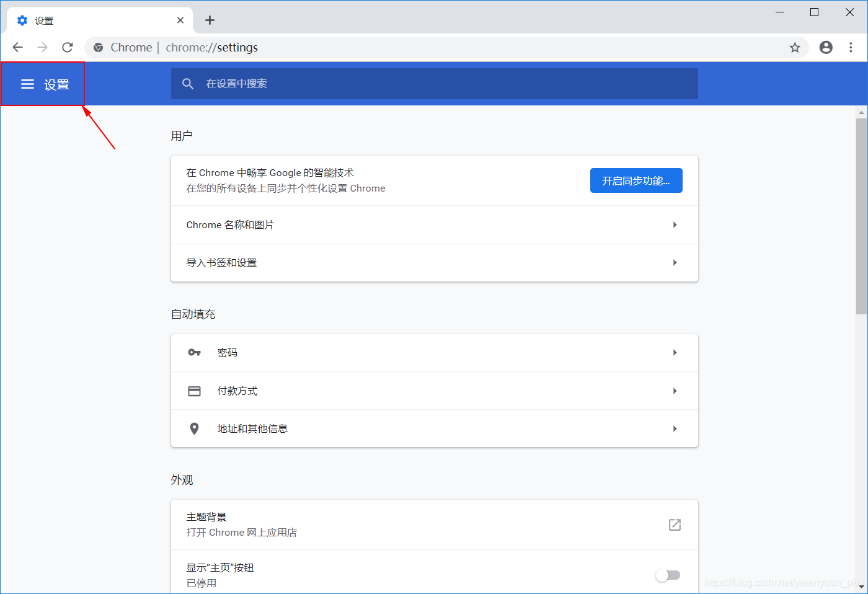The width and height of the screenshot is (868, 594).
Task: Open 付款方式 settings entry
Action: coord(435,391)
